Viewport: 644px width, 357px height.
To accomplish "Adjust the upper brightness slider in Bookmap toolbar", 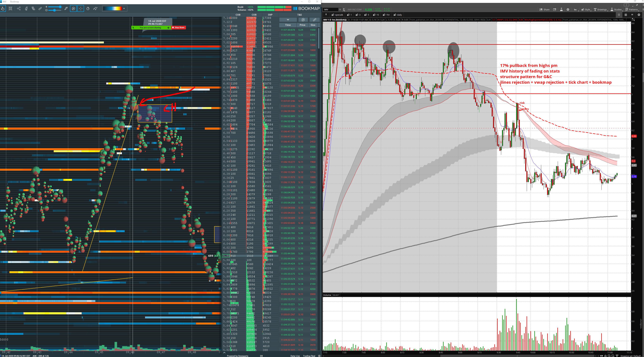I will click(x=60, y=7).
